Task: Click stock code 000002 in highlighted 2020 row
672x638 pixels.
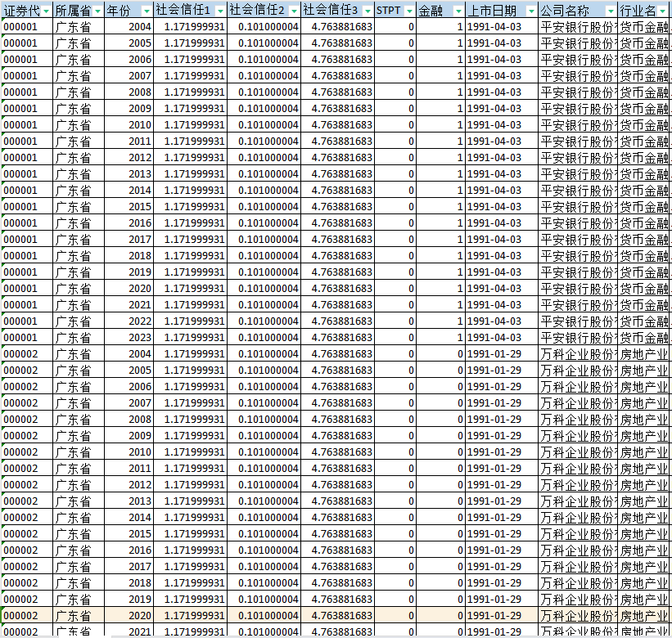Action: pos(27,616)
